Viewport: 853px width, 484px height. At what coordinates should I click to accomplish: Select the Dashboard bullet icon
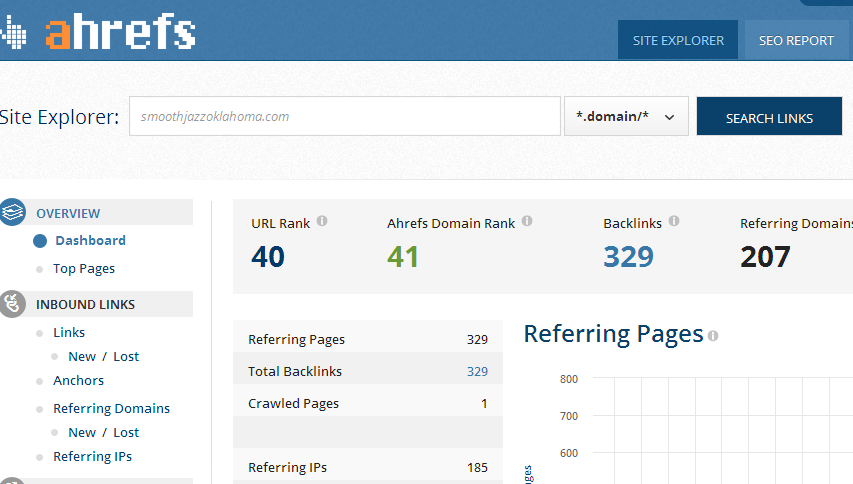click(40, 241)
